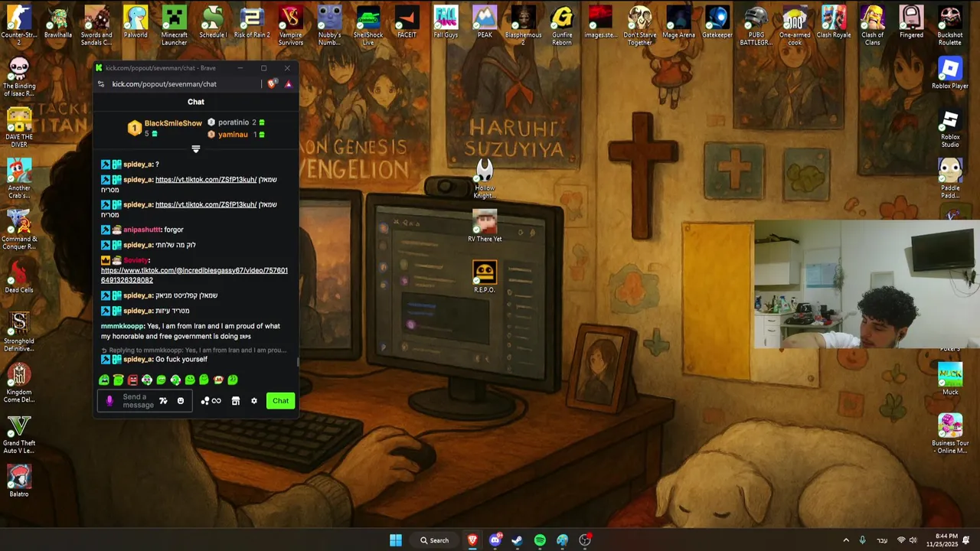Open Spotify from the taskbar

540,540
